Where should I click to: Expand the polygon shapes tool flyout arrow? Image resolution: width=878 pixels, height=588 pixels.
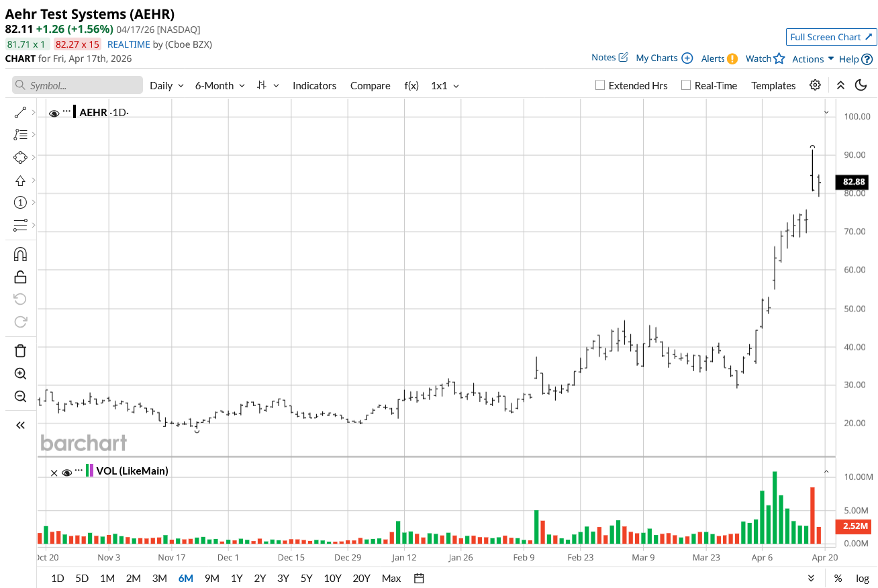tap(34, 157)
